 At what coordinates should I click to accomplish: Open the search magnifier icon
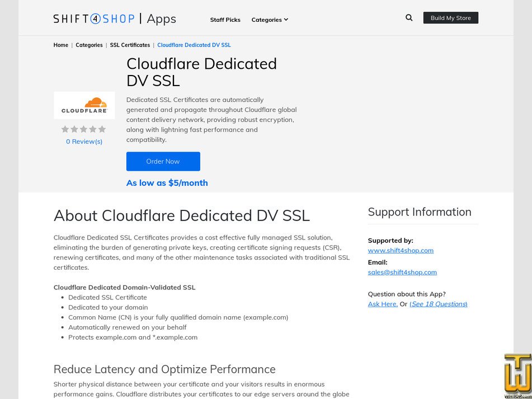(x=409, y=18)
